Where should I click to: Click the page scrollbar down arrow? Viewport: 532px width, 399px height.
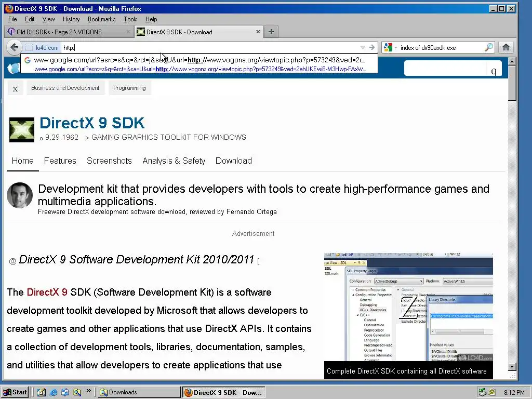512,367
